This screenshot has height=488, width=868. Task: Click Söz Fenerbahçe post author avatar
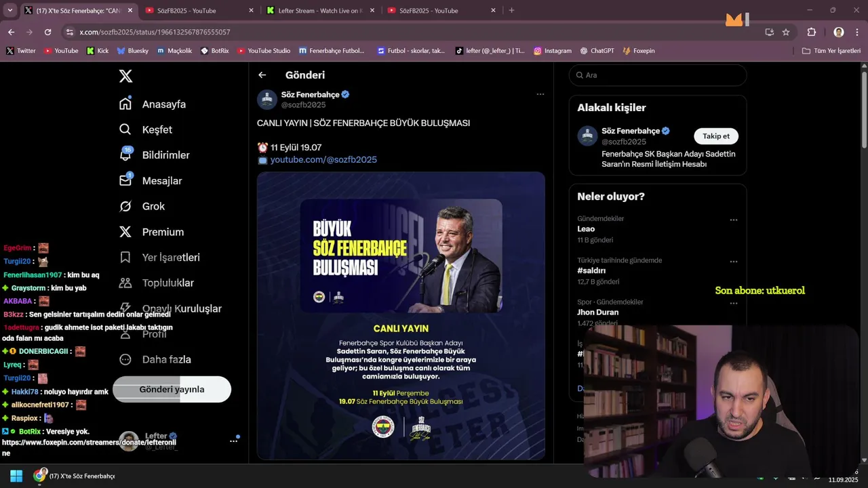pos(267,100)
